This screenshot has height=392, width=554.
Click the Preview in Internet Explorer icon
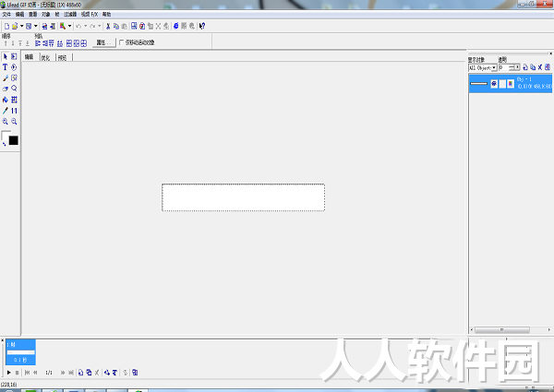tap(176, 26)
